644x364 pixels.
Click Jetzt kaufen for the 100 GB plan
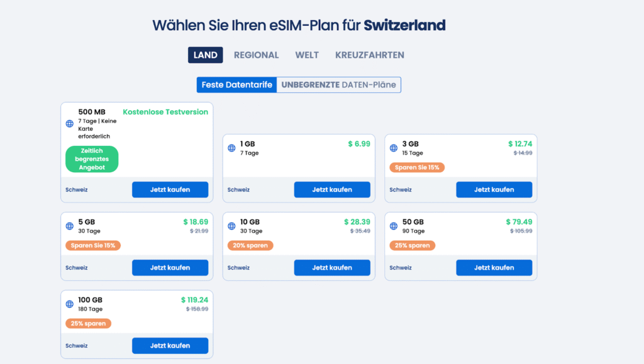170,345
